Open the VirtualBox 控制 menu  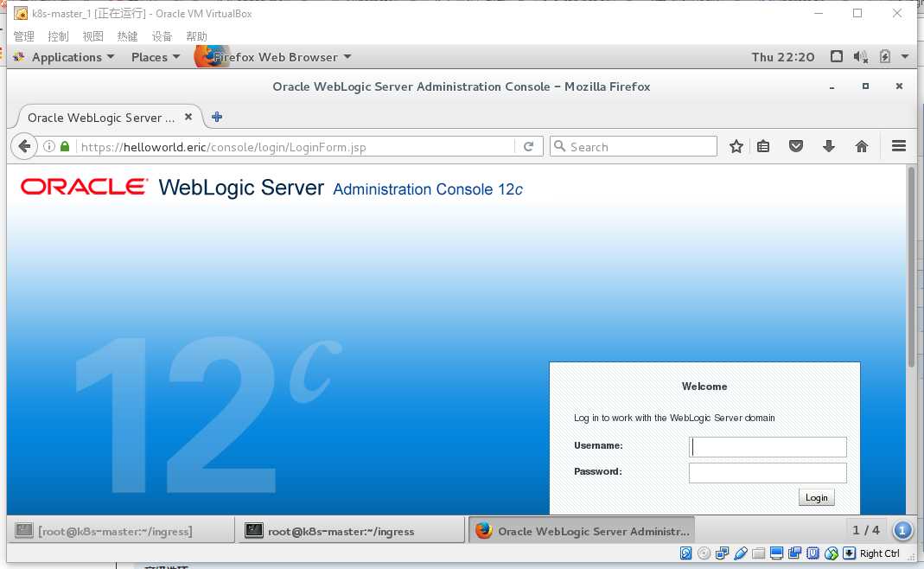(58, 36)
